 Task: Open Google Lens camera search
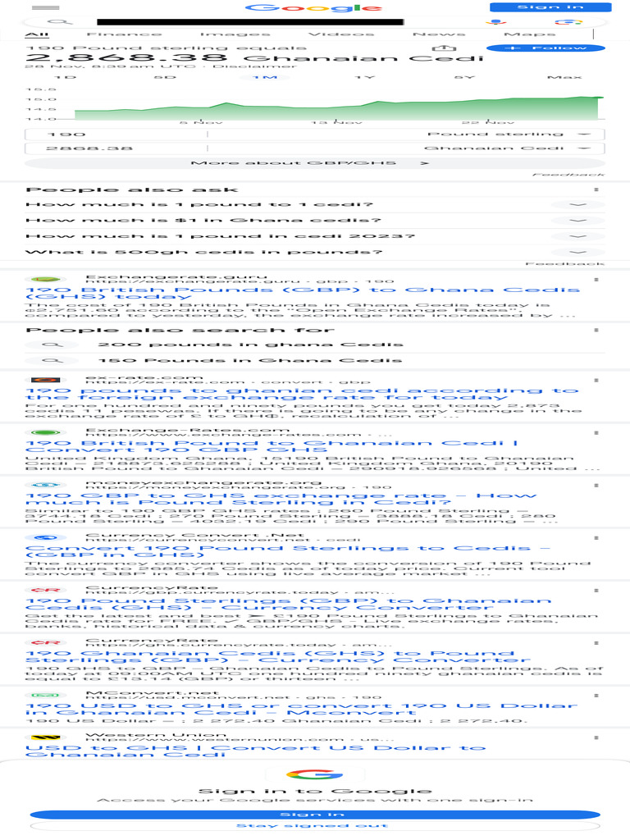(568, 22)
